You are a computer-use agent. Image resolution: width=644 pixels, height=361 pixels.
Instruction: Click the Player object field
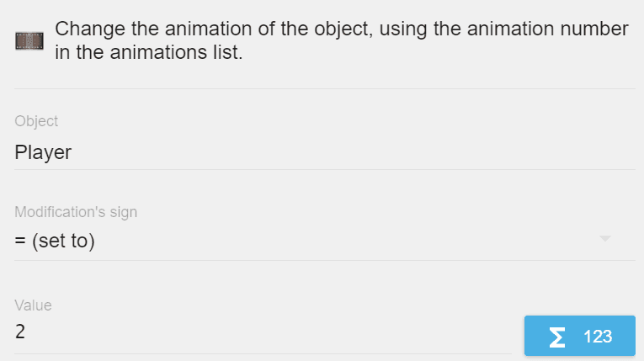320,152
